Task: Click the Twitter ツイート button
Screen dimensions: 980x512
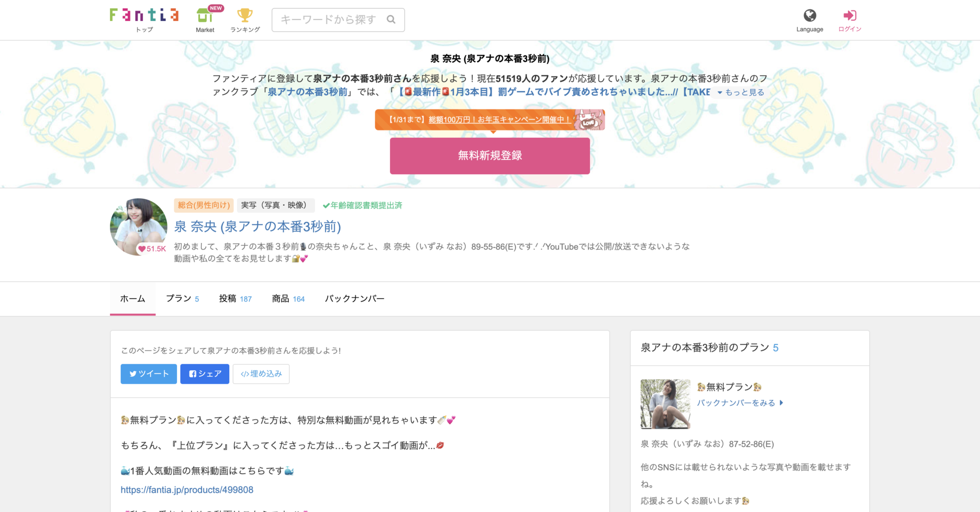Action: click(x=149, y=374)
